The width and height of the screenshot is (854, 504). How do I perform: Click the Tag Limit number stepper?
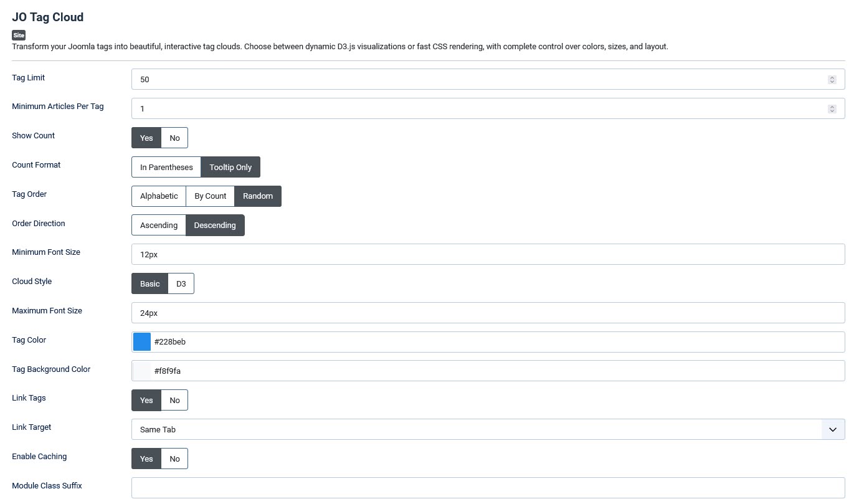[832, 79]
